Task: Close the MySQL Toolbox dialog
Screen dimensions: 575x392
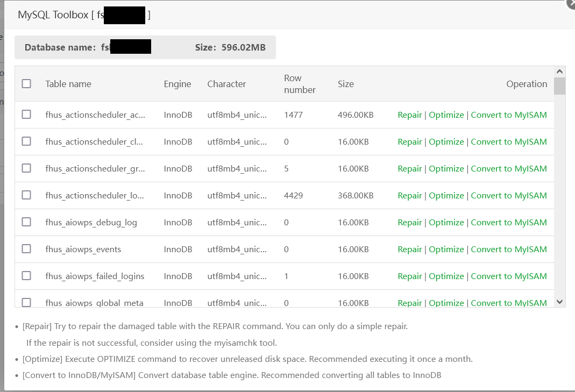Action: pos(571,3)
